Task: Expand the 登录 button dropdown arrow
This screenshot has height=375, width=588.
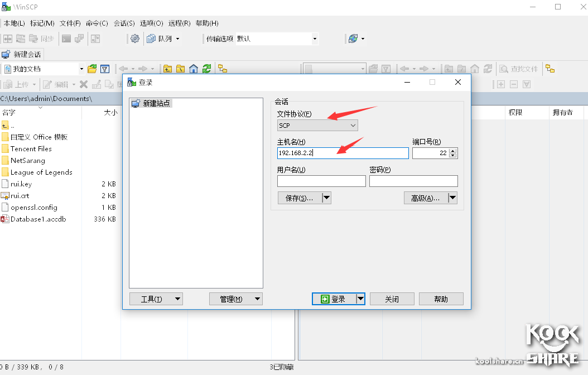Action: (360, 299)
